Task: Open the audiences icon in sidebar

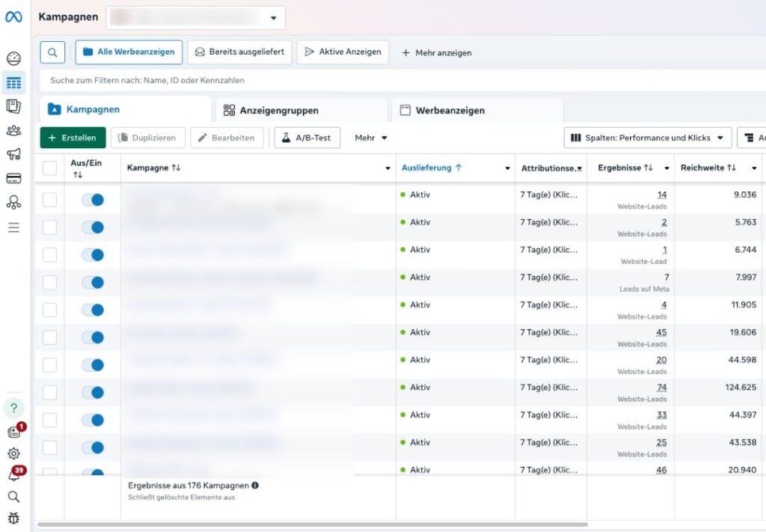Action: [x=13, y=130]
